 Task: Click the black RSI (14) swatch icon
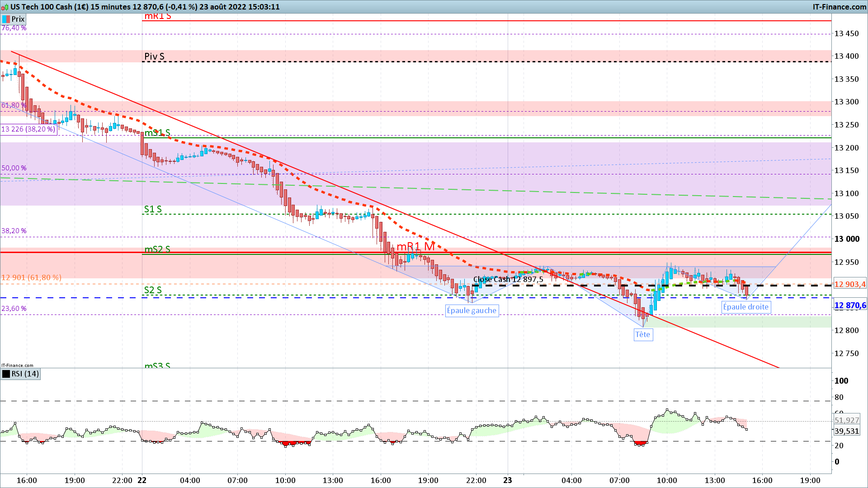[6, 374]
